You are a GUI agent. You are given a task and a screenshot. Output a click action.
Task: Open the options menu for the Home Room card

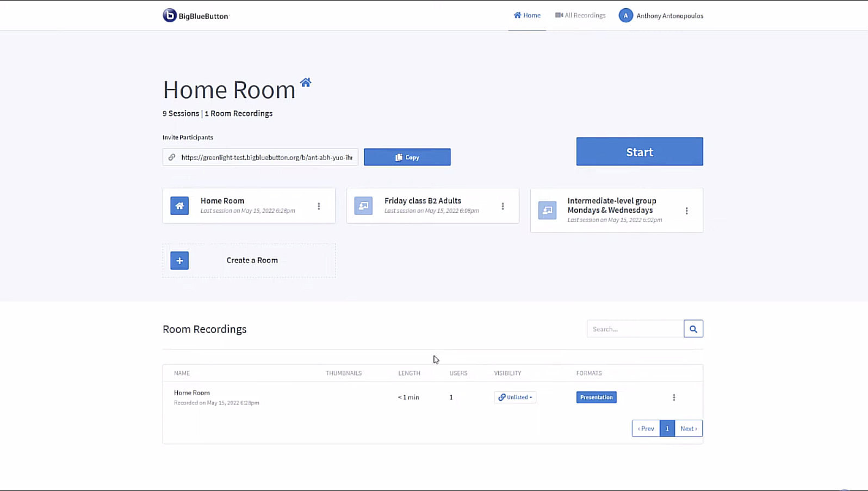tap(319, 206)
